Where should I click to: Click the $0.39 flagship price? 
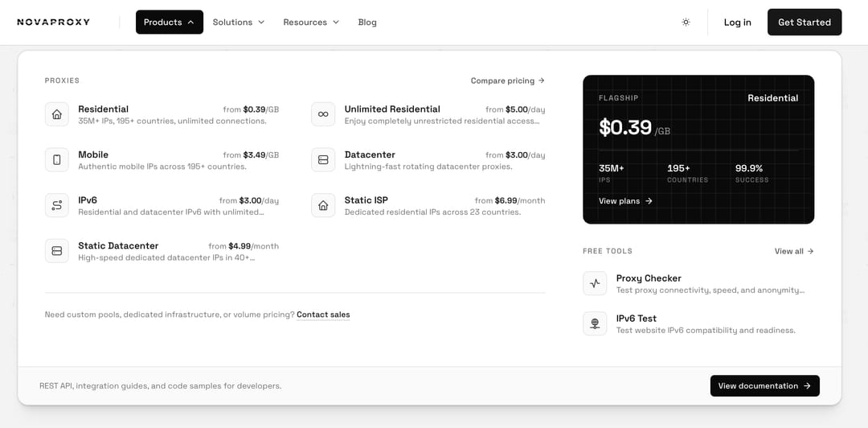(625, 127)
